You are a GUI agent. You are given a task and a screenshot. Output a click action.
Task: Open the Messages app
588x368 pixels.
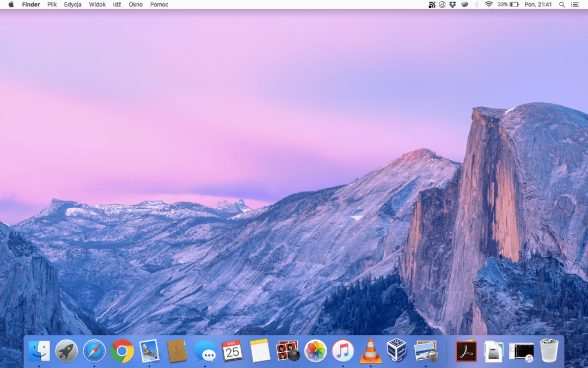205,351
